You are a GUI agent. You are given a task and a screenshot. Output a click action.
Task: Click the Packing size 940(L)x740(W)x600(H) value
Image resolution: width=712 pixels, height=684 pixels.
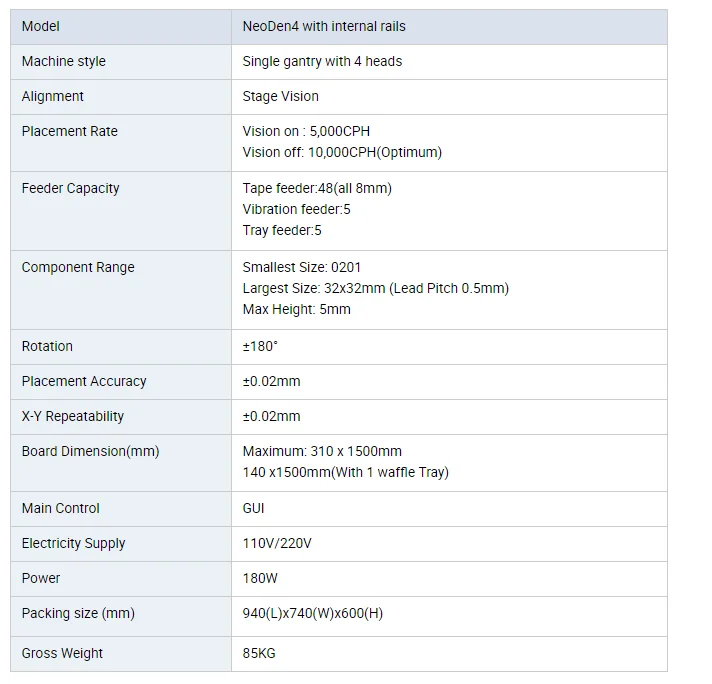pyautogui.click(x=312, y=614)
